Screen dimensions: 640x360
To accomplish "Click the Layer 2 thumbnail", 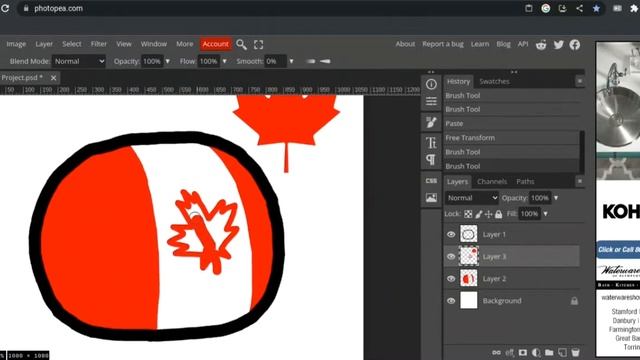I will click(x=469, y=278).
